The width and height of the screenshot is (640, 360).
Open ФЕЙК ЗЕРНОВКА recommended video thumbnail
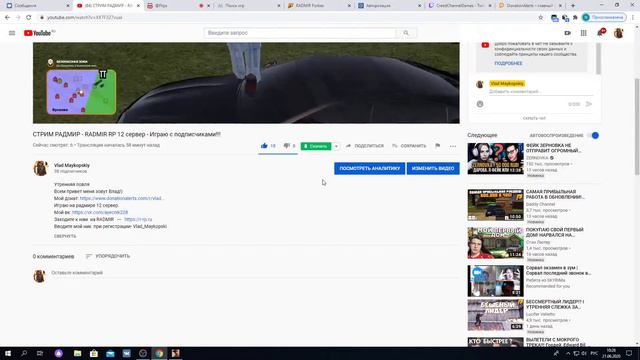click(x=496, y=158)
